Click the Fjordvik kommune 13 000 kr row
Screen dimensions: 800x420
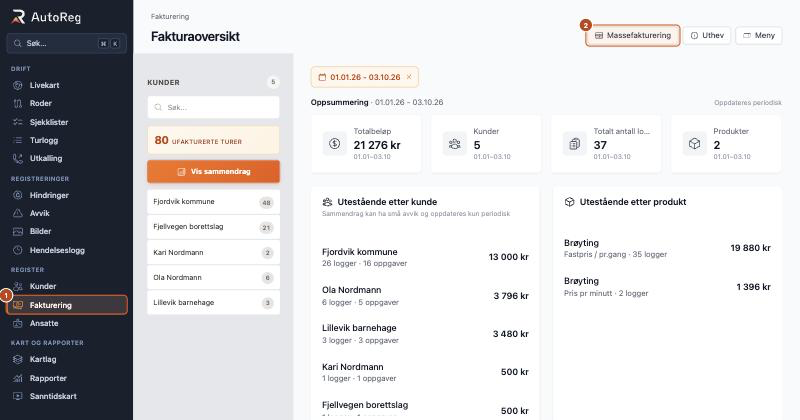pyautogui.click(x=425, y=257)
